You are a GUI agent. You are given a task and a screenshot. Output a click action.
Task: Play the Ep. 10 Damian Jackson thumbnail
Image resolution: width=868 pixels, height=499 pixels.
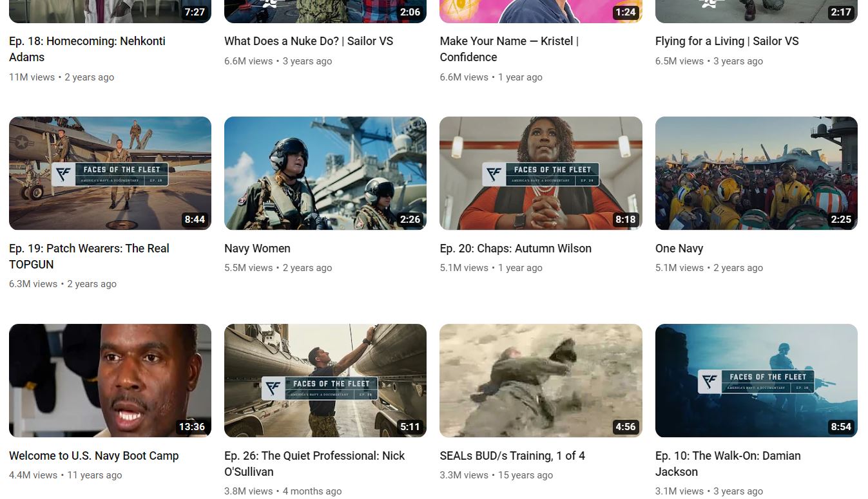coord(756,381)
